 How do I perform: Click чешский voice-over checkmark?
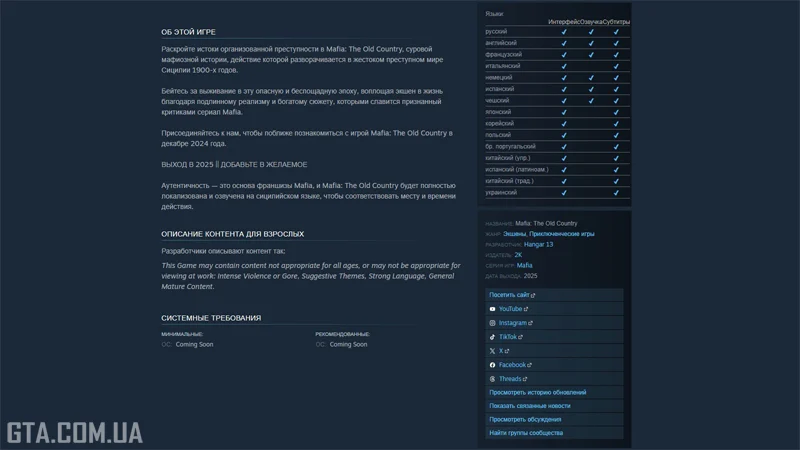pos(591,101)
